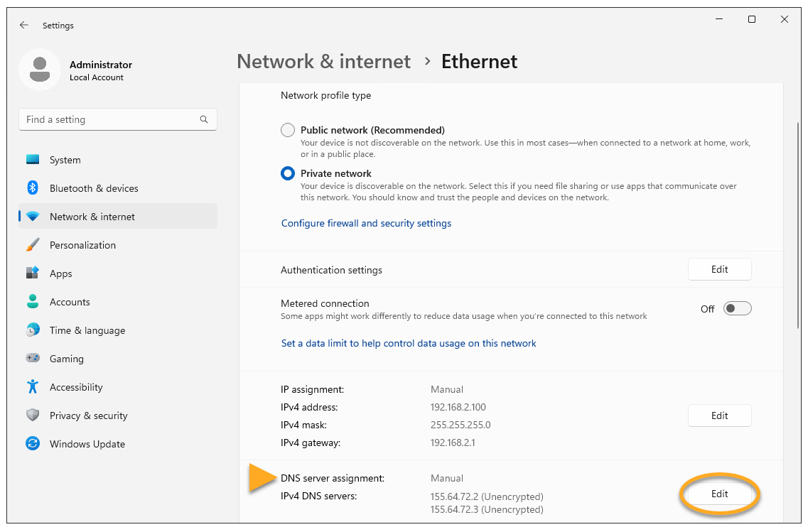The height and width of the screenshot is (532, 808).
Task: Go to Network & internet breadcrumb
Action: (x=323, y=62)
